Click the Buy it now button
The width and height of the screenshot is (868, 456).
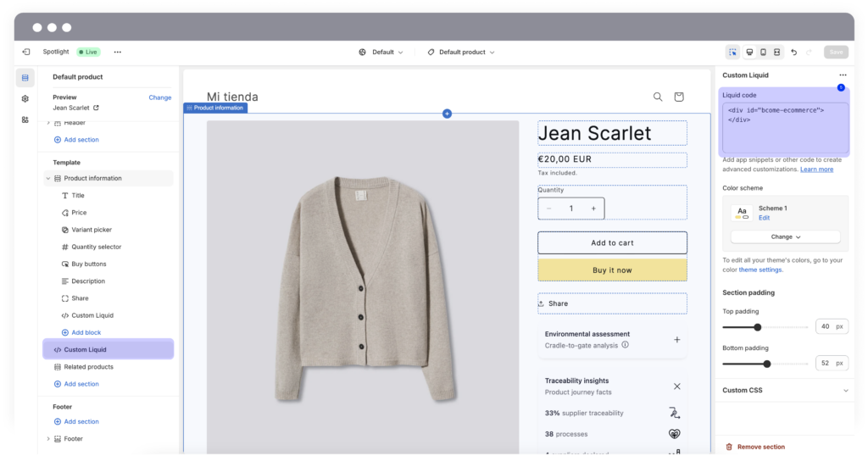coord(612,270)
